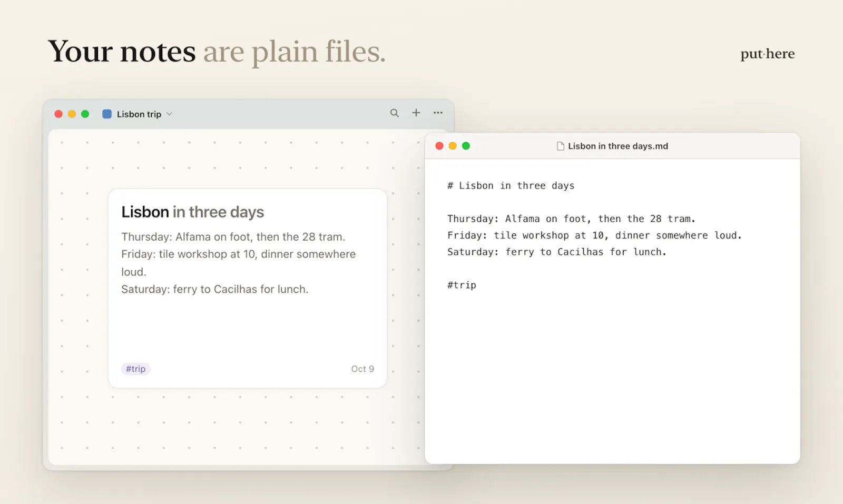Click the 'Your notes are plain files.' headline
This screenshot has height=504, width=843.
tap(217, 52)
